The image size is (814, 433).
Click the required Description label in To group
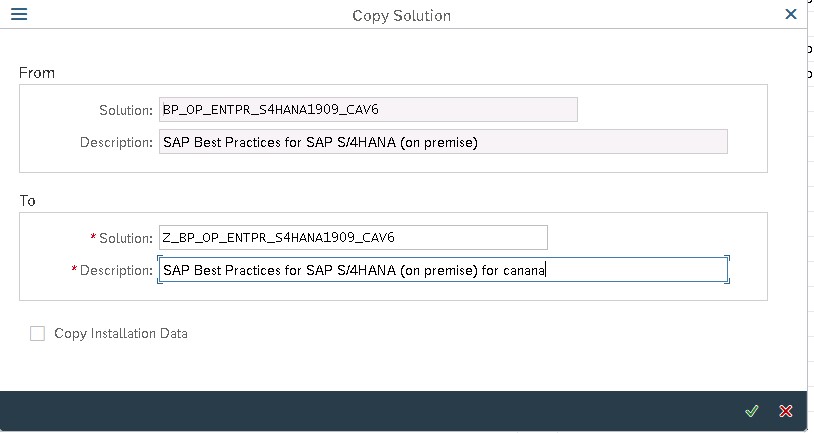(x=116, y=270)
